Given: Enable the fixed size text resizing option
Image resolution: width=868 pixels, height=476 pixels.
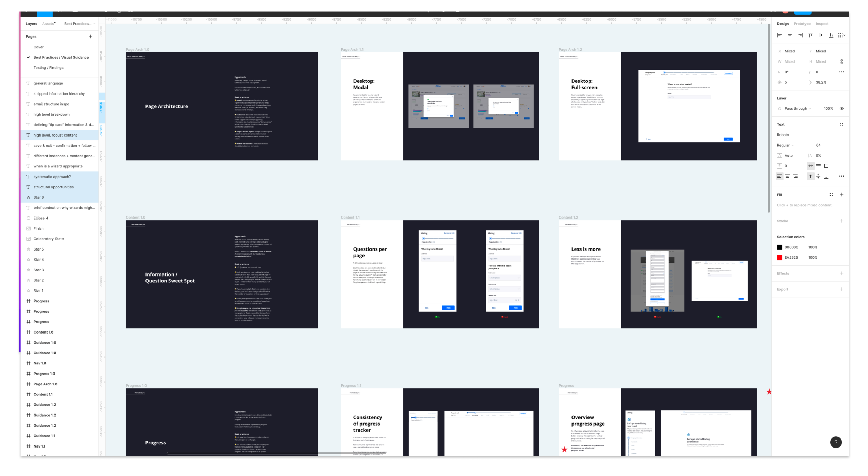Looking at the screenshot, I should point(826,166).
